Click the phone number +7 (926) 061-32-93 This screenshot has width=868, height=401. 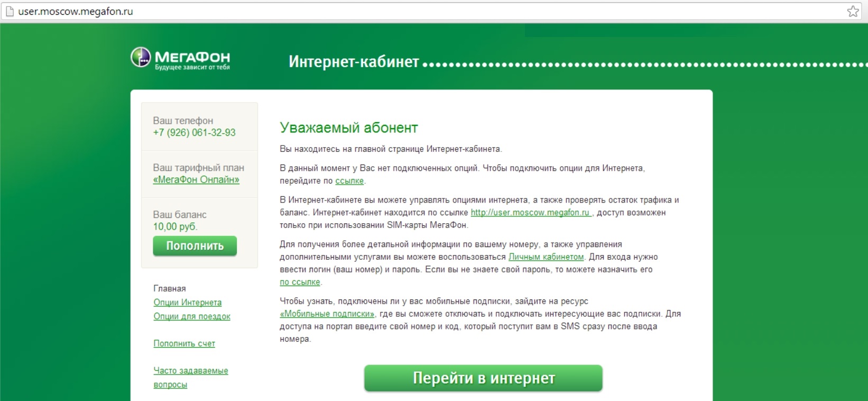coord(195,133)
